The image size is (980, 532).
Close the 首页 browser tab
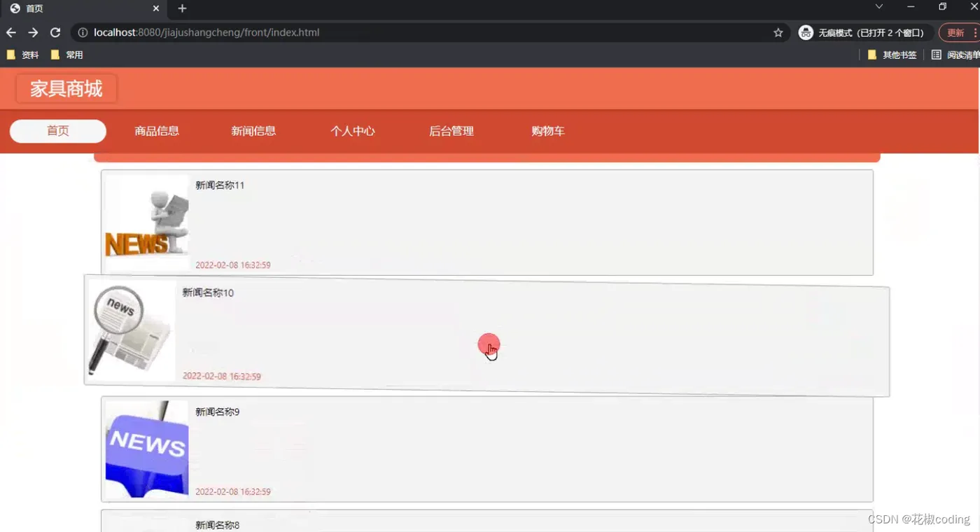[x=156, y=8]
